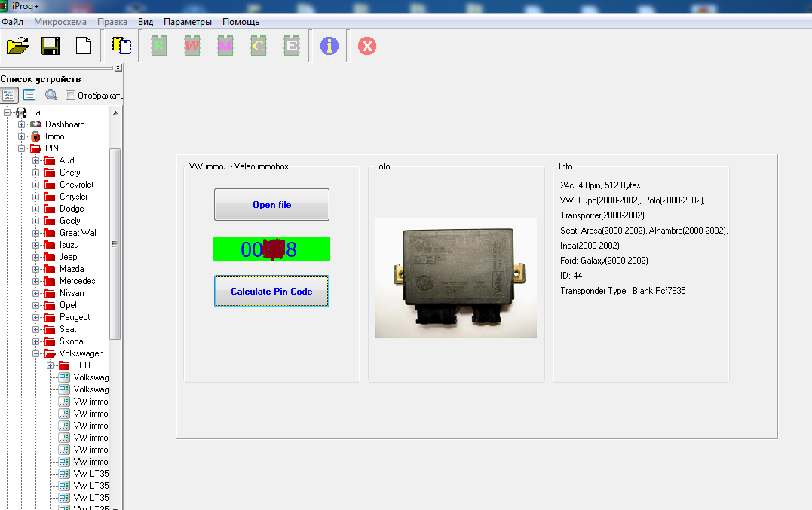The image size is (812, 510).
Task: Switch device list to list view icon
Action: [x=29, y=95]
